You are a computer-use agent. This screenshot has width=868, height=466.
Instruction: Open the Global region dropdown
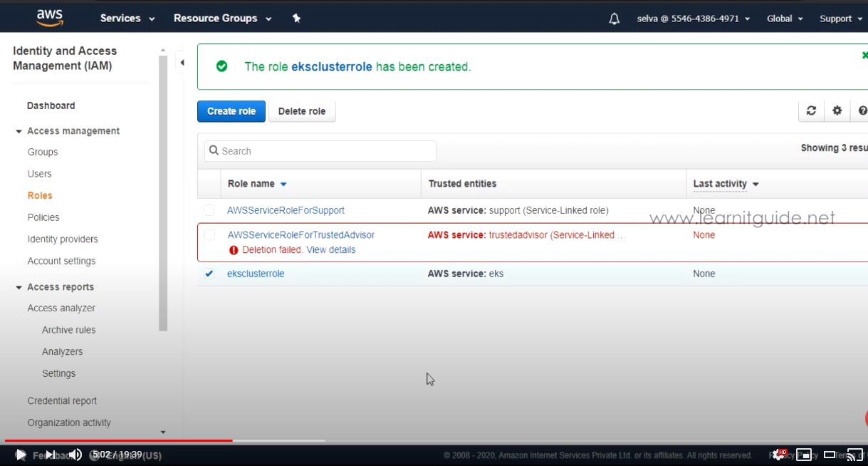click(785, 19)
